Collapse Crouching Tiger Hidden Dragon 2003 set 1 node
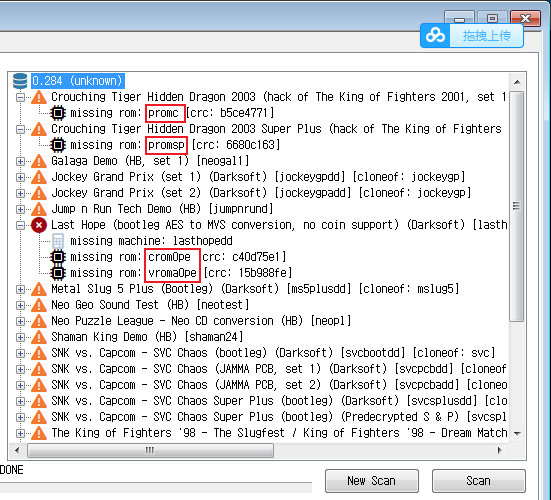Screen dimensions: 551x500 coord(20,97)
